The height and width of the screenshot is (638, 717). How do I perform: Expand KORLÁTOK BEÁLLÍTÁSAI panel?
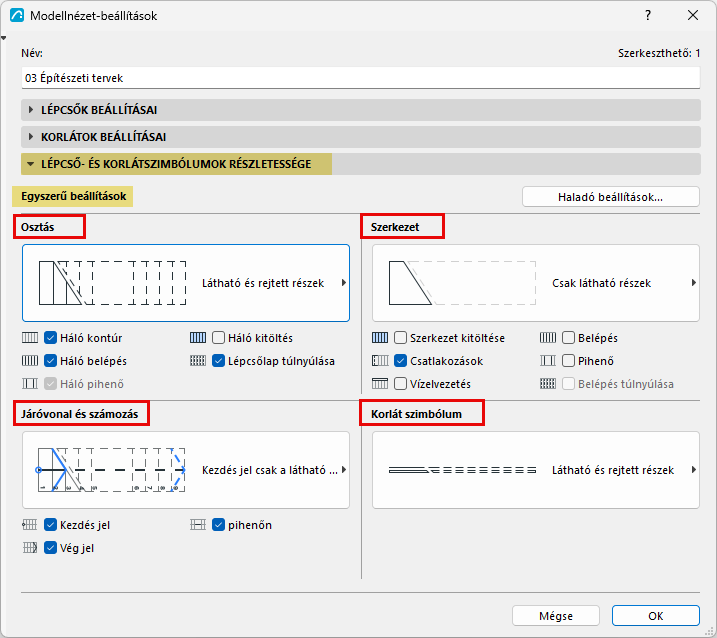(x=361, y=137)
